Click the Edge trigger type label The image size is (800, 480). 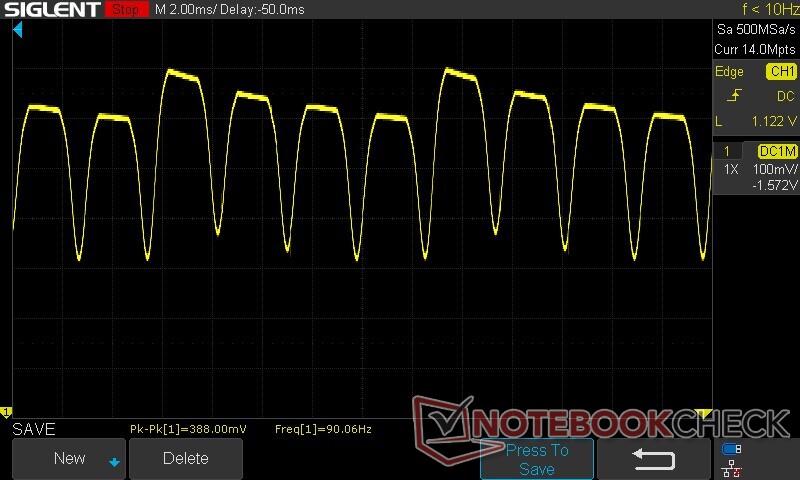(x=729, y=72)
